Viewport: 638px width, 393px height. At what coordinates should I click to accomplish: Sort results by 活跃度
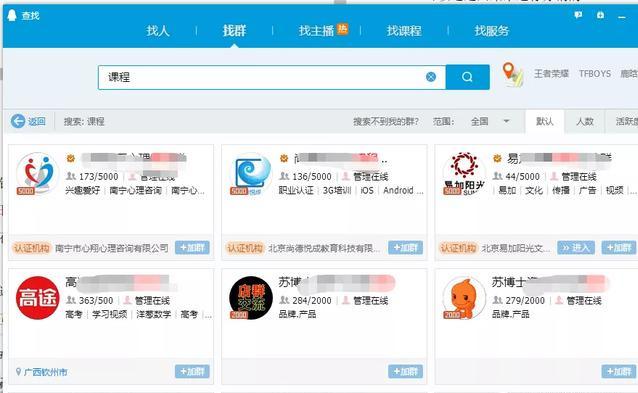[626, 121]
